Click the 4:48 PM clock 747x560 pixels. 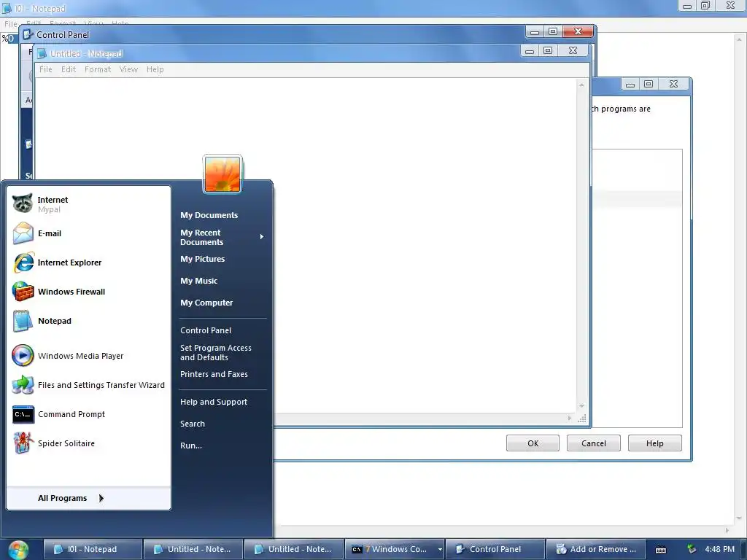click(x=719, y=550)
